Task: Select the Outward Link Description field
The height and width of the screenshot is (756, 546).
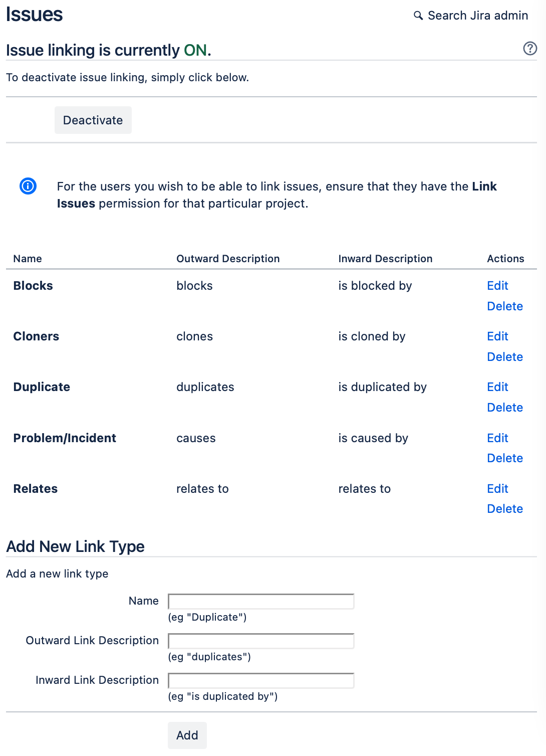Action: 260,641
